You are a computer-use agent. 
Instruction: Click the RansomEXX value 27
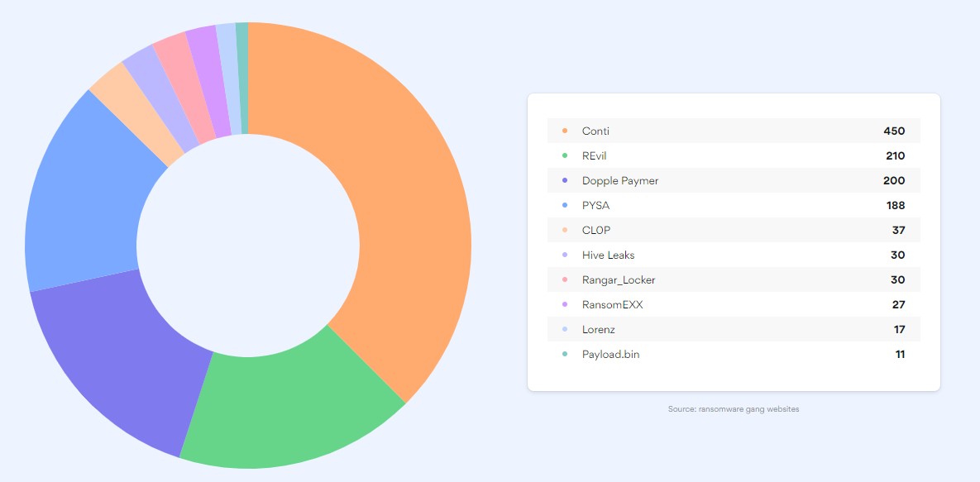click(x=898, y=304)
